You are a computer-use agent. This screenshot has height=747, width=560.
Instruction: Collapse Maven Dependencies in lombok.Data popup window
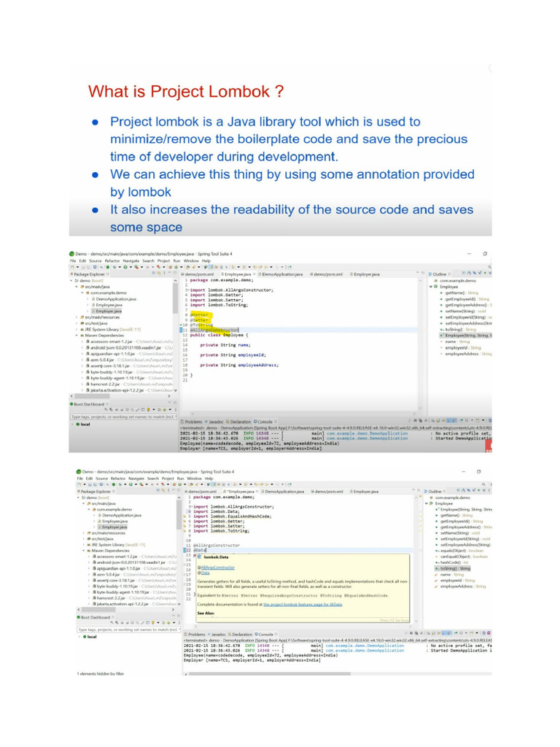coord(84,551)
